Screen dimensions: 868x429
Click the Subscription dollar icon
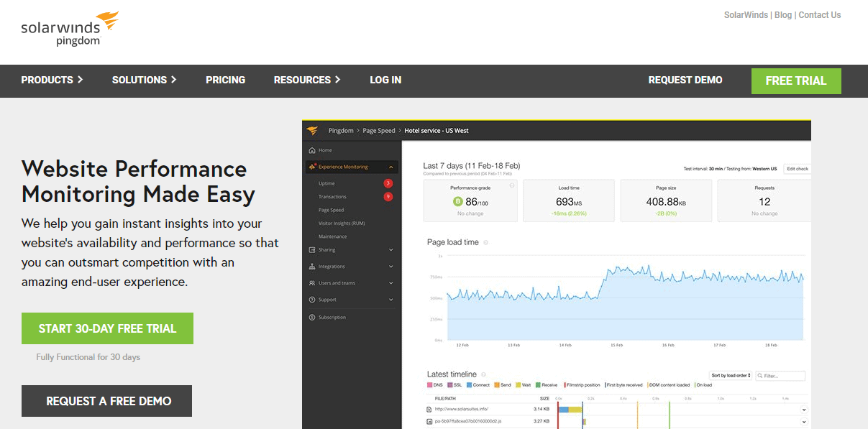[312, 317]
